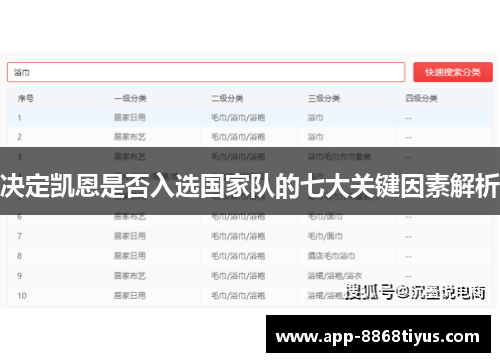Click 居家布艺 in row 9

pyautogui.click(x=130, y=275)
